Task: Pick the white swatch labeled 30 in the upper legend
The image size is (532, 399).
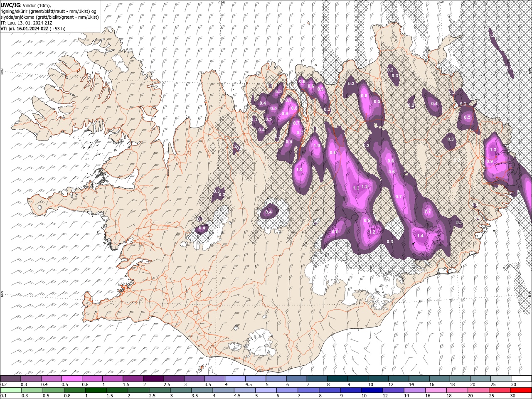Action: (521, 379)
